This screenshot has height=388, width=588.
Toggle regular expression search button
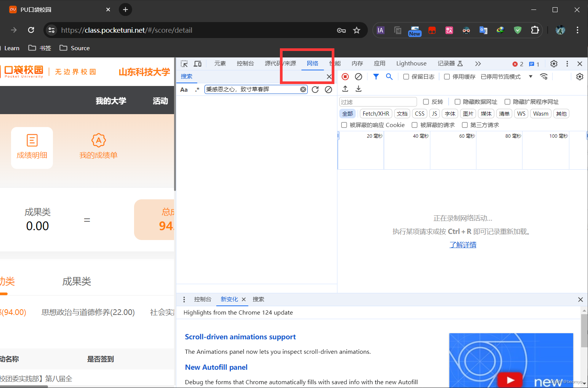pos(197,89)
